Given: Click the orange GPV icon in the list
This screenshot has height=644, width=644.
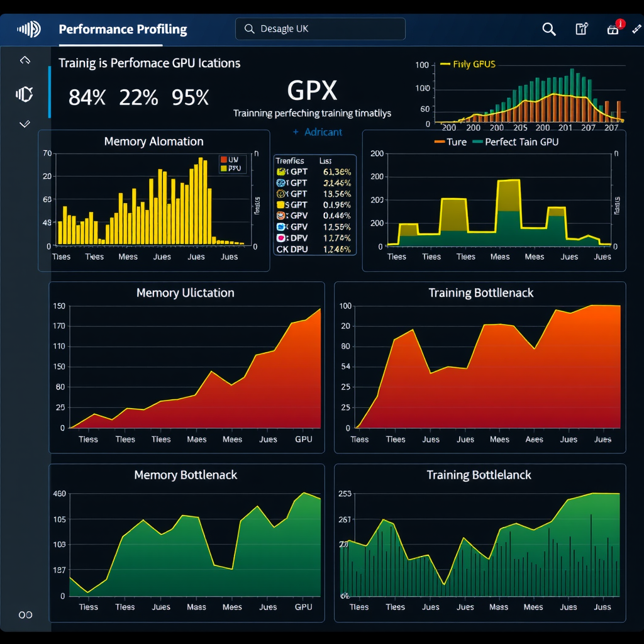Looking at the screenshot, I should pos(280,215).
